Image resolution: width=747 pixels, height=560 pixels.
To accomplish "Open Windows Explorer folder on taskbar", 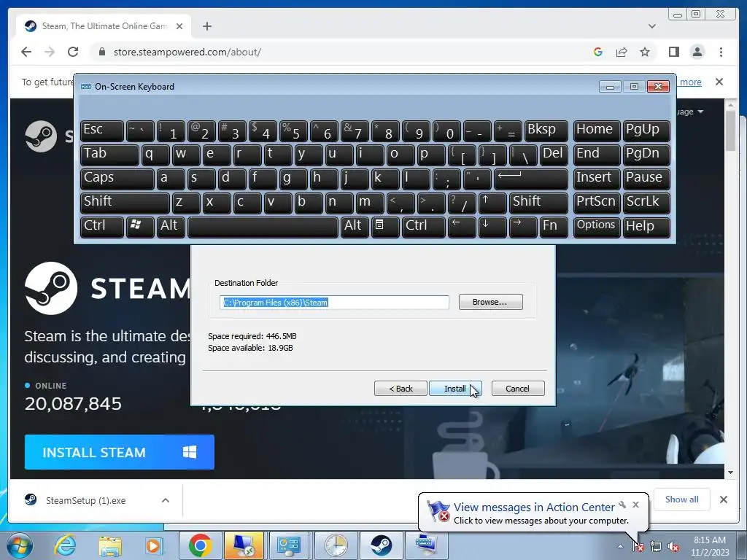I will pos(110,545).
